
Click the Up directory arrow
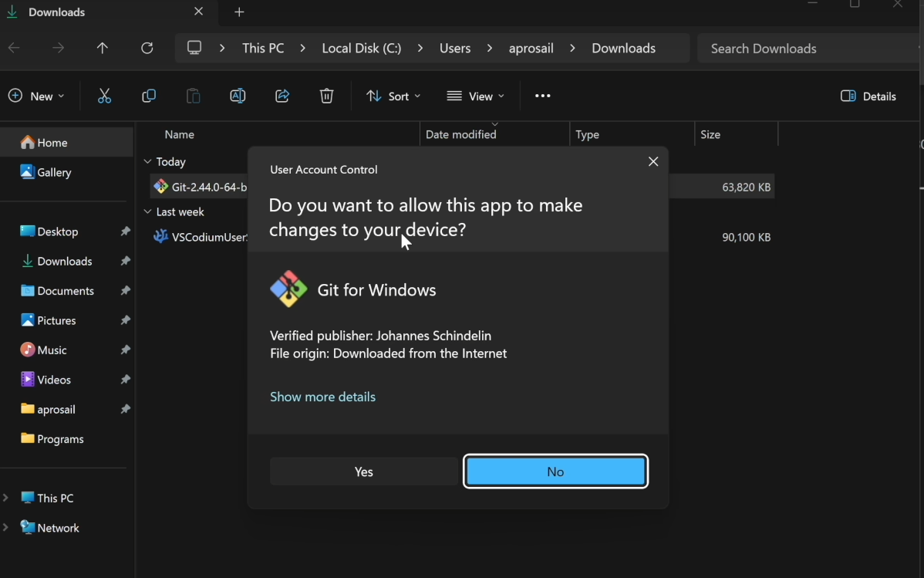pyautogui.click(x=103, y=49)
